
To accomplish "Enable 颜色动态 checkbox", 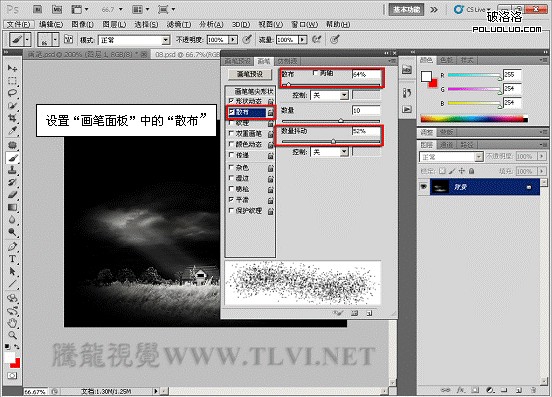I will pyautogui.click(x=231, y=144).
